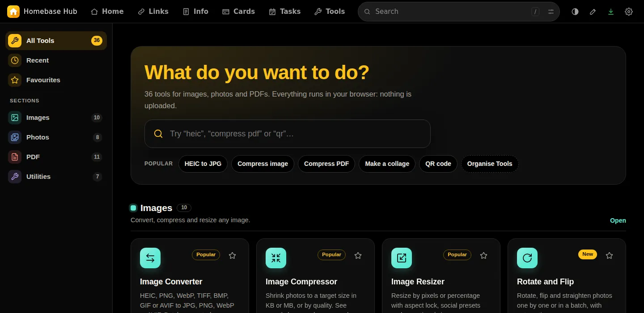Open the Tasks nav tab

pyautogui.click(x=285, y=12)
